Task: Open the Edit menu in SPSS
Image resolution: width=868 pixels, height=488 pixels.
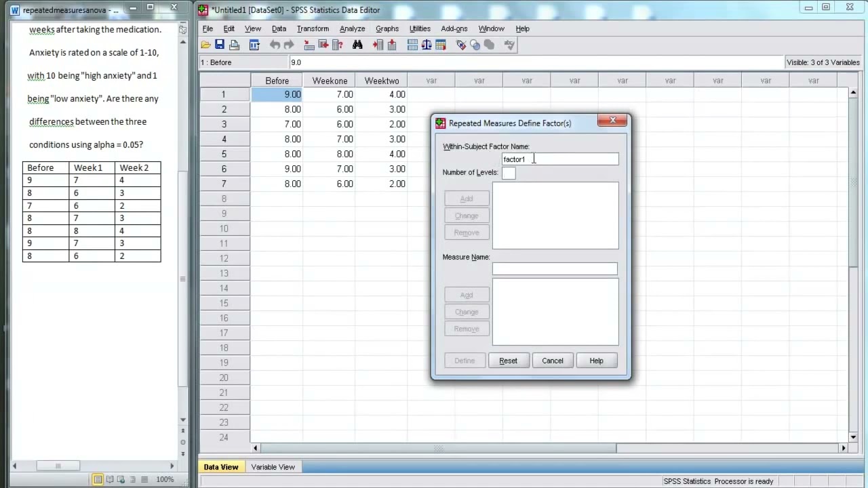Action: coord(229,28)
